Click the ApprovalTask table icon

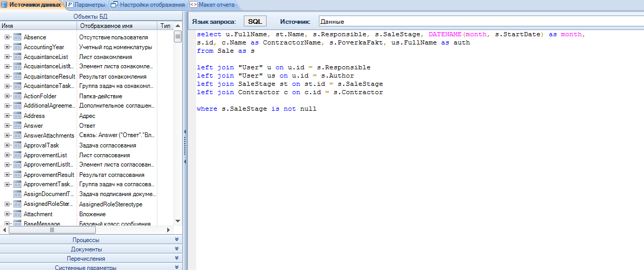pos(17,145)
